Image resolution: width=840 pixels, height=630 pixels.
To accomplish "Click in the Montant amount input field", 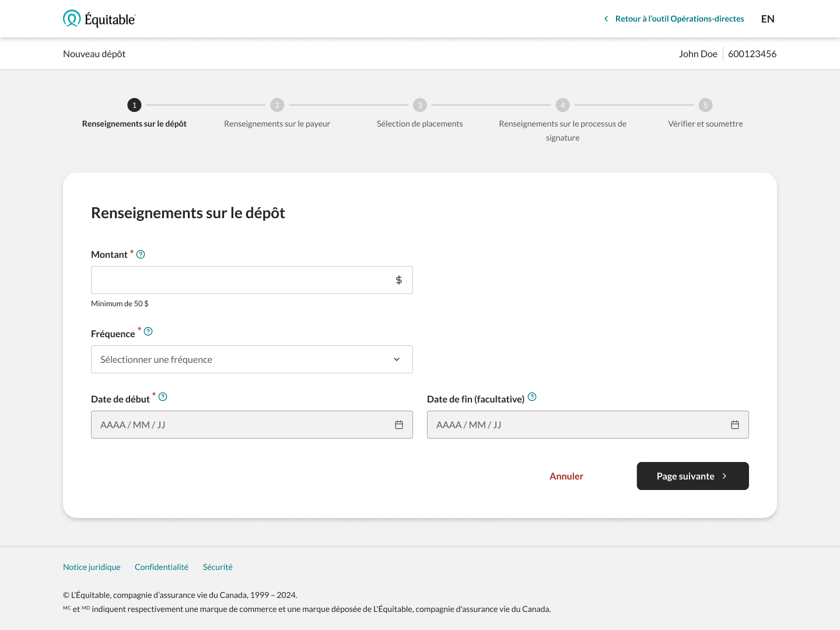I will tap(252, 280).
